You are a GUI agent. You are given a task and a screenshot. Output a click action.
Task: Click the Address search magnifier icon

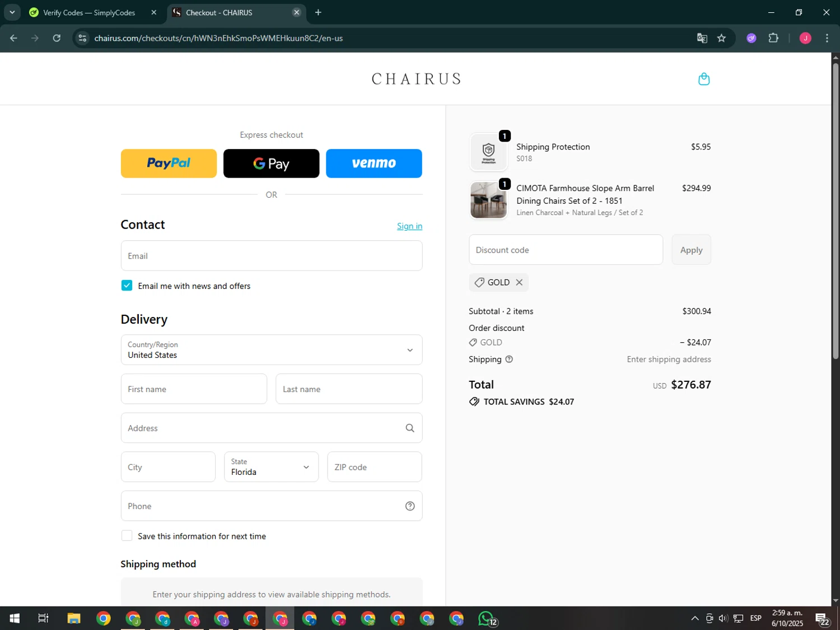pos(410,428)
